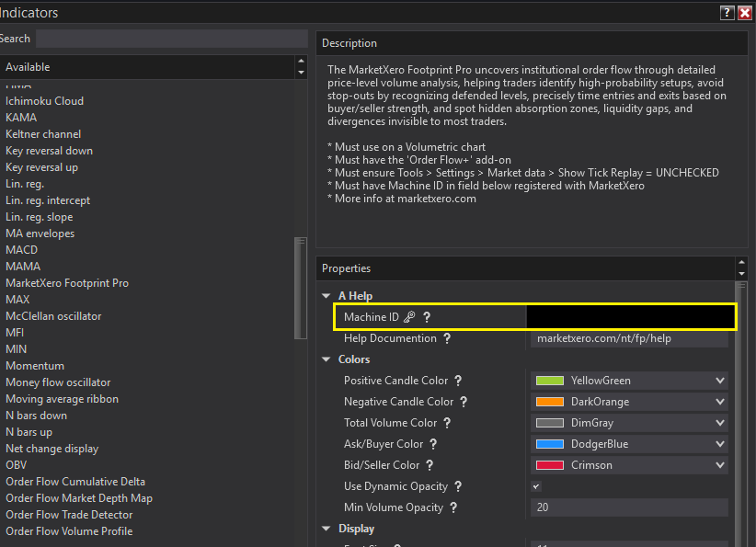Click help icon next to Machine ID
756x547 pixels.
(427, 317)
